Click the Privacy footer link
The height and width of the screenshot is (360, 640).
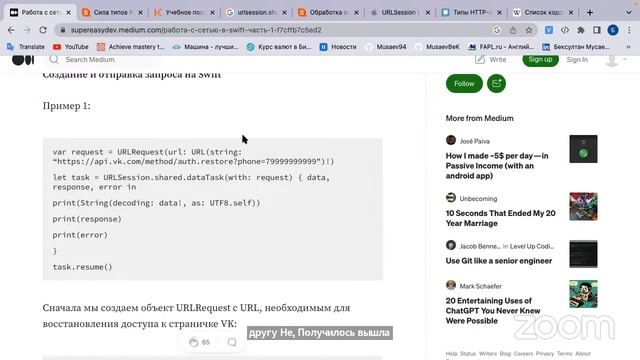tap(544, 353)
